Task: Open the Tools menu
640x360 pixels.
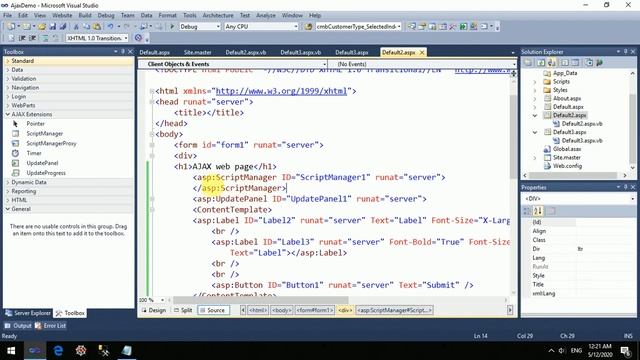Action: pos(189,15)
